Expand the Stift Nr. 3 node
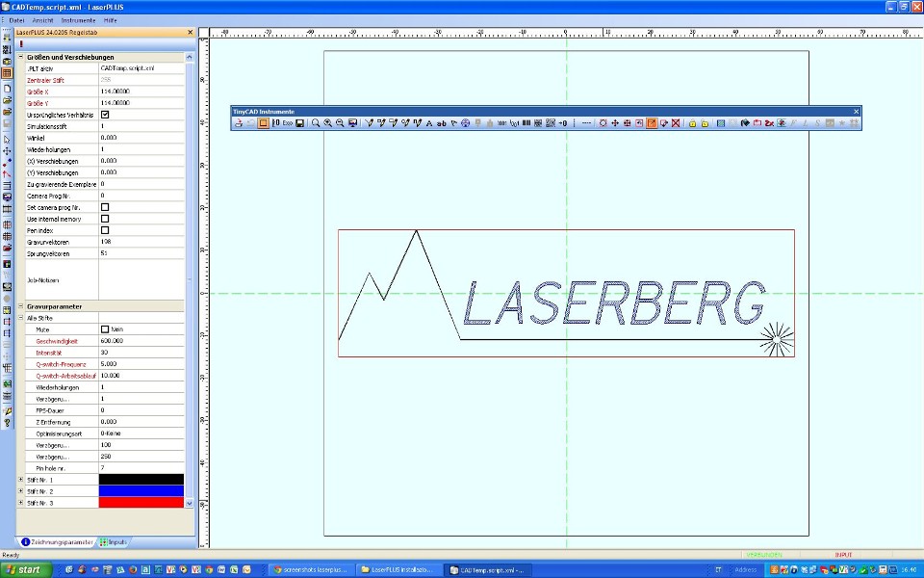 [20, 503]
